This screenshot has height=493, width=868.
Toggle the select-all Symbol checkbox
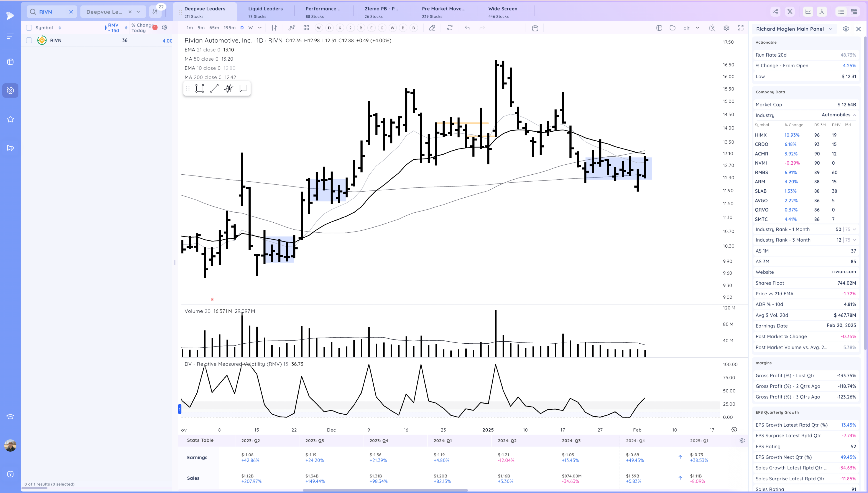coord(29,28)
